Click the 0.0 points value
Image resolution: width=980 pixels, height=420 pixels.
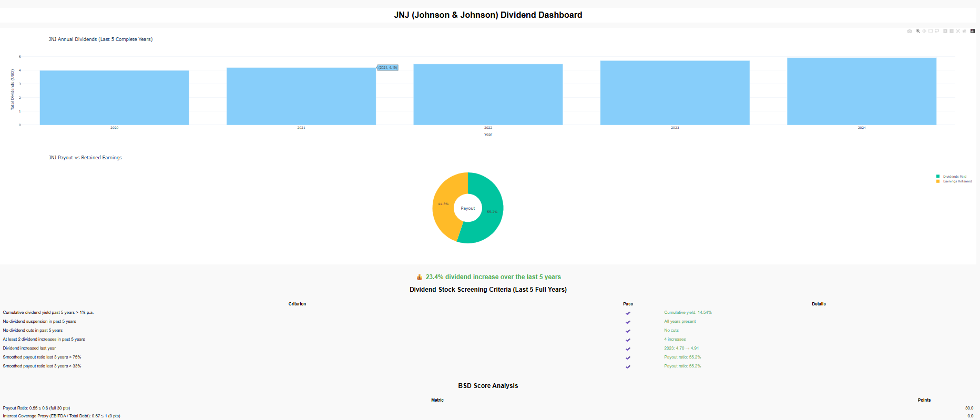tap(971, 416)
